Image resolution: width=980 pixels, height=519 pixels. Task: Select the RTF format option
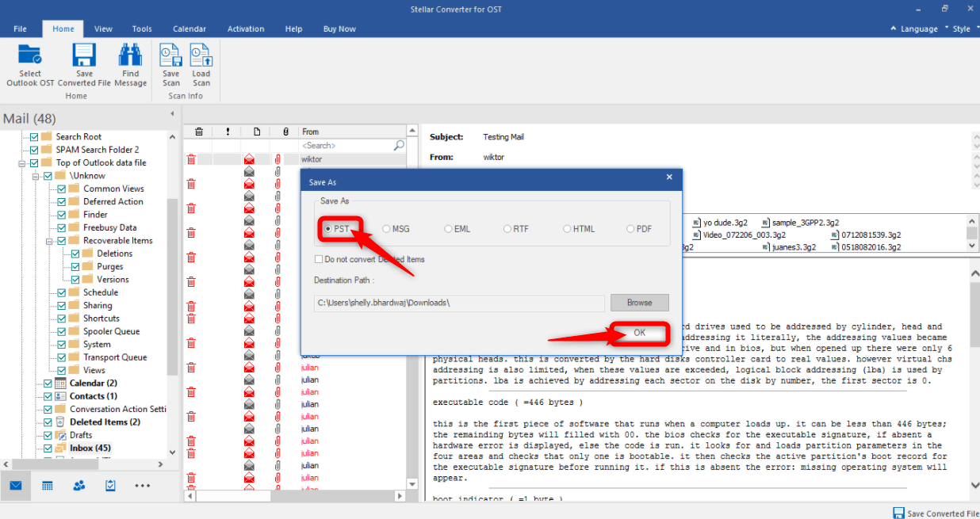(516, 229)
